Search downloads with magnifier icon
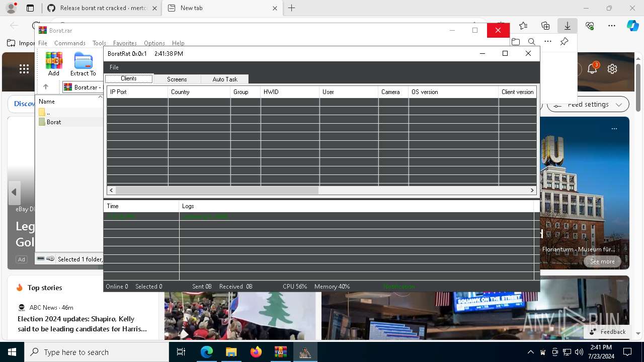The height and width of the screenshot is (362, 644). tap(532, 42)
